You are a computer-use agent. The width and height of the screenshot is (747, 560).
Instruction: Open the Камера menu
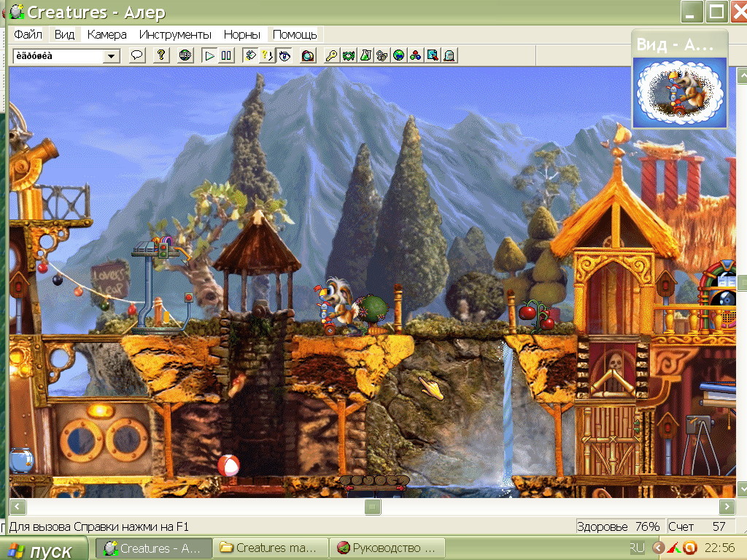click(x=107, y=35)
